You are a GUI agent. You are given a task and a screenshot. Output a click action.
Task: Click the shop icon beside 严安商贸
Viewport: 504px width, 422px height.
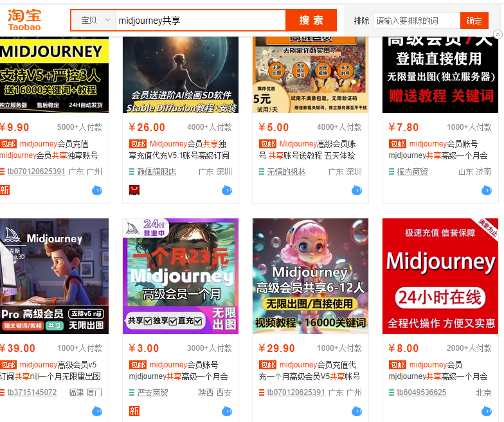click(x=132, y=392)
